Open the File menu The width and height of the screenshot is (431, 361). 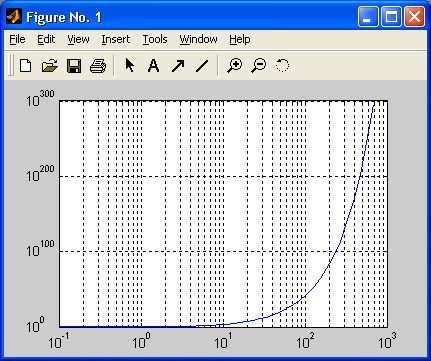17,39
